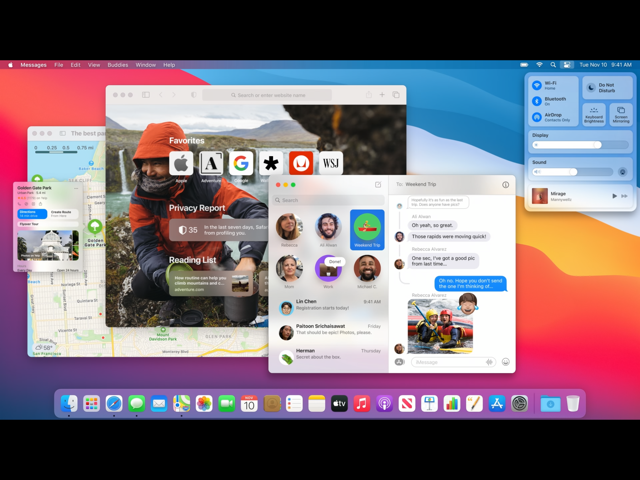Open Google favorite in Safari
Screen dimensions: 640x480
tap(241, 163)
